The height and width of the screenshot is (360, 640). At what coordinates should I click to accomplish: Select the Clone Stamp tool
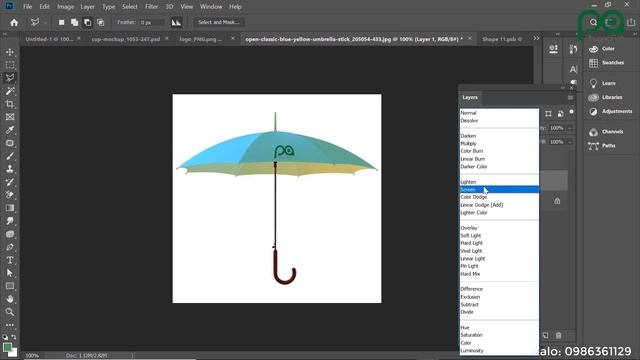(10, 169)
